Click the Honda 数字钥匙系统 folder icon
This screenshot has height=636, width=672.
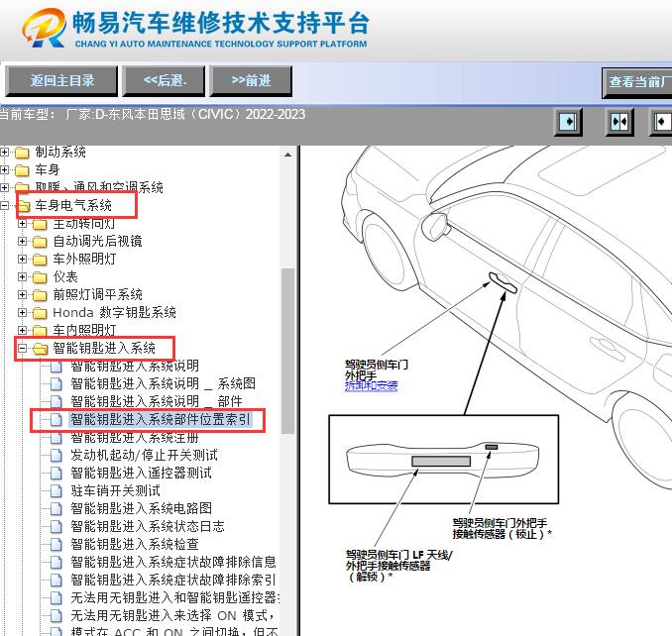pos(40,313)
